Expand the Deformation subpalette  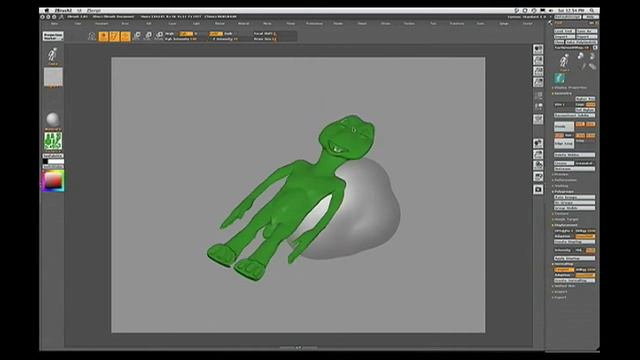tap(565, 180)
